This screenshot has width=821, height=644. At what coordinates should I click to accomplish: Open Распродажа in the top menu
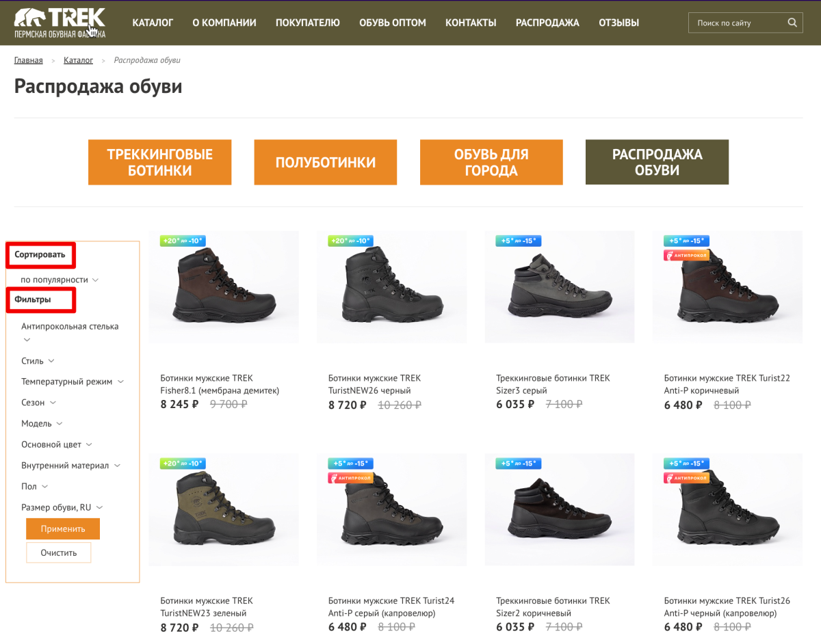point(547,23)
